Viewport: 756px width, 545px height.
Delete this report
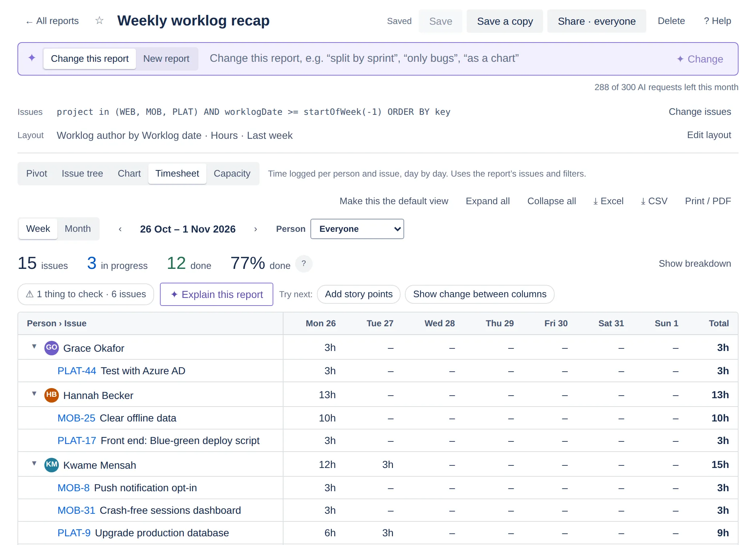pyautogui.click(x=671, y=21)
